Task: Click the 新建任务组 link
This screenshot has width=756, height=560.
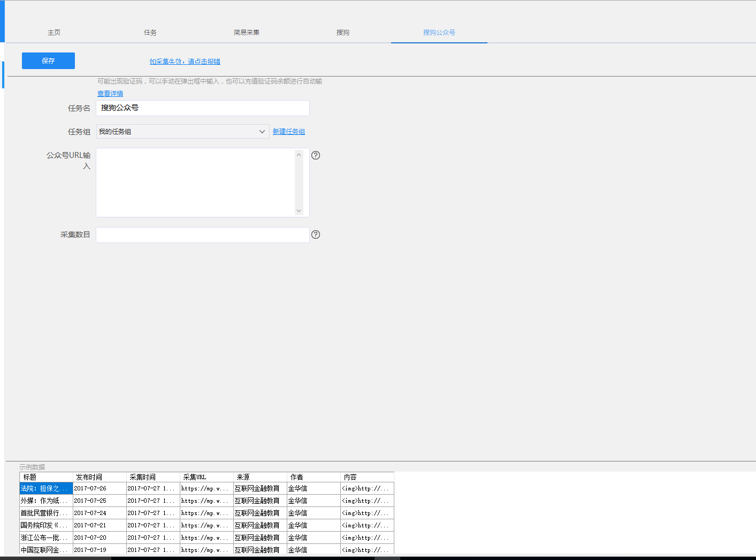Action: pos(289,132)
